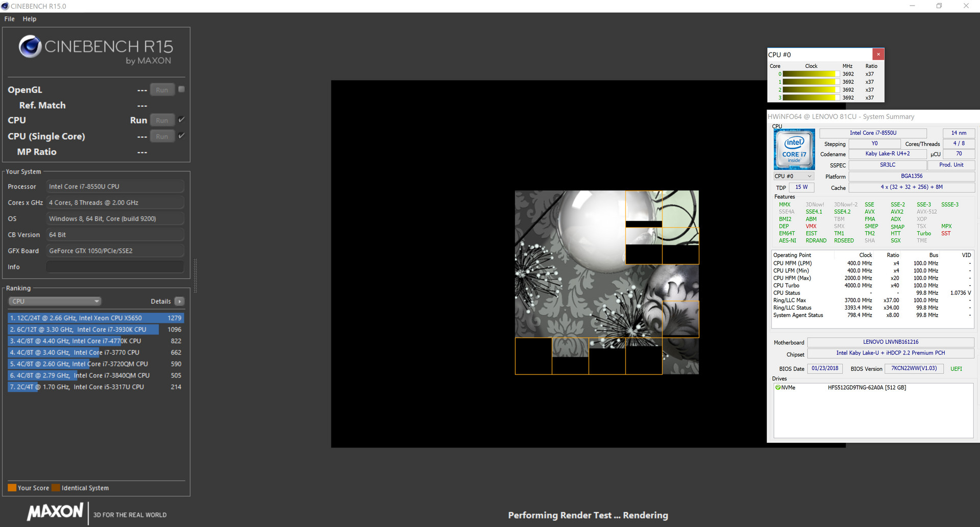The height and width of the screenshot is (527, 980).
Task: Click the Kaby Lake-R U4+2 codename field
Action: click(887, 154)
